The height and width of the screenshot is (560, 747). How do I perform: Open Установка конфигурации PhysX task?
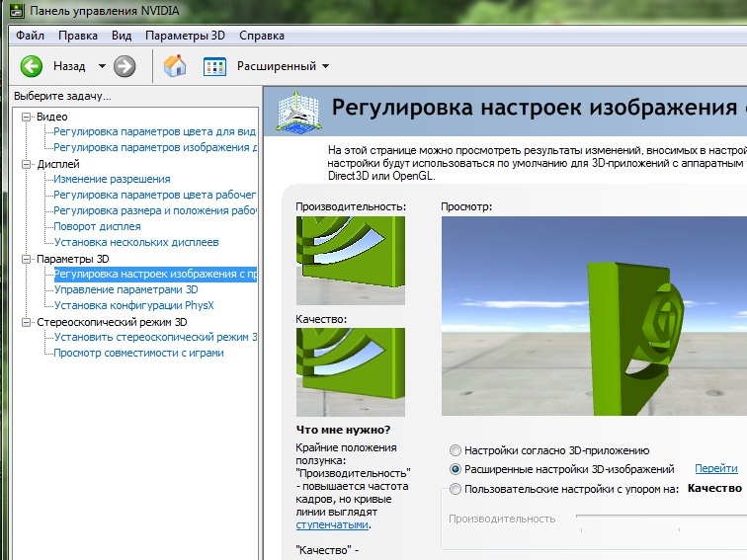(133, 305)
